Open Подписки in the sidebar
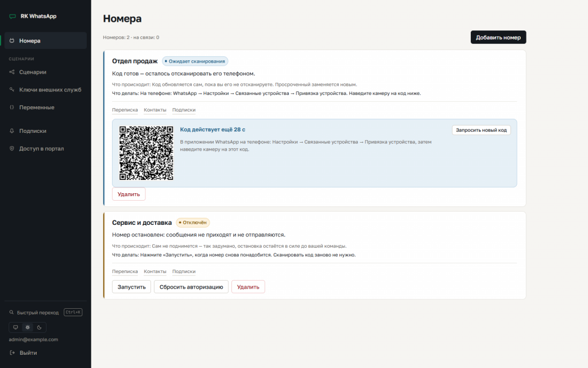The image size is (588, 368). pyautogui.click(x=45, y=131)
